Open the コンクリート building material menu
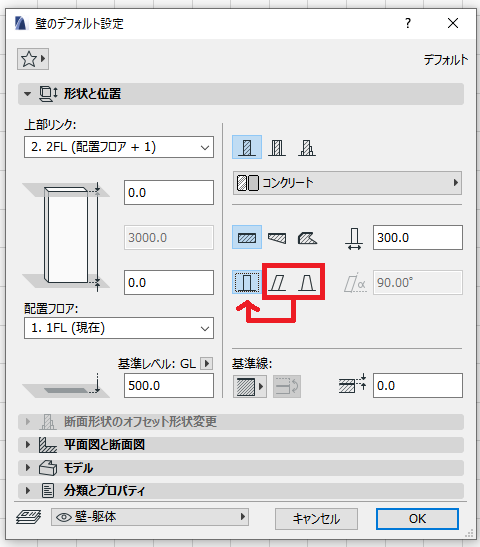Viewport: 480px width, 547px height. tap(347, 183)
